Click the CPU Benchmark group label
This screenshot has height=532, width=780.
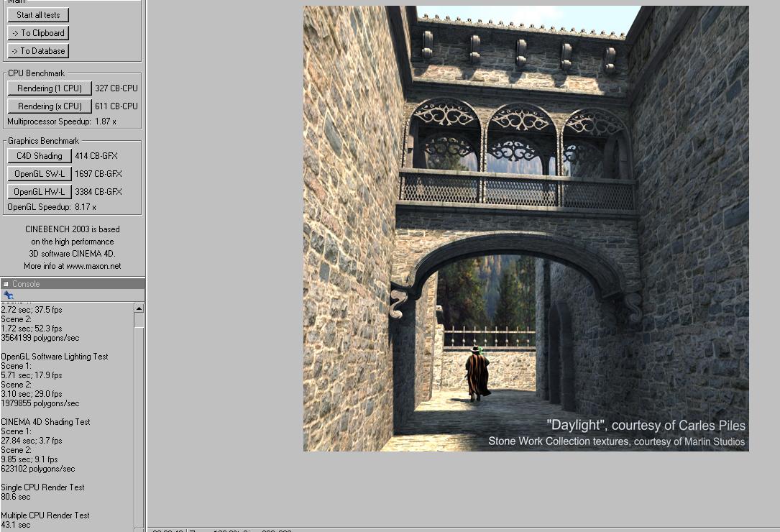pos(37,73)
